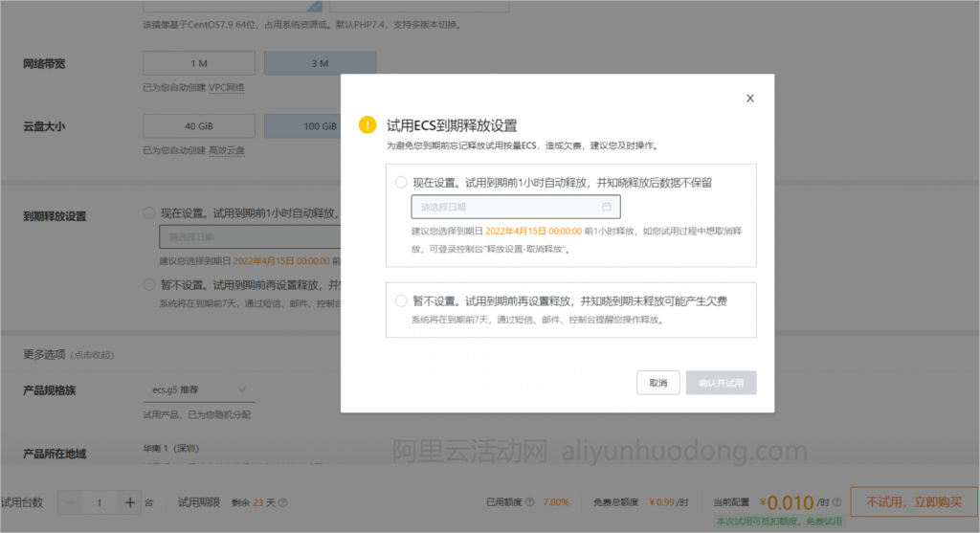Open the dialog's date picker field
Image resolution: width=980 pixels, height=533 pixels.
click(x=516, y=207)
